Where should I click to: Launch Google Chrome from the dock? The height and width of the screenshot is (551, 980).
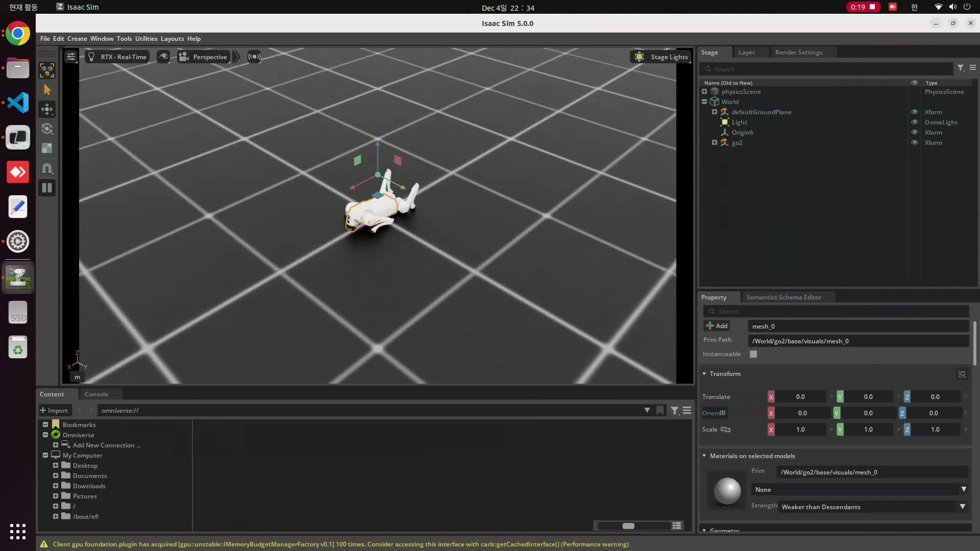coord(18,34)
